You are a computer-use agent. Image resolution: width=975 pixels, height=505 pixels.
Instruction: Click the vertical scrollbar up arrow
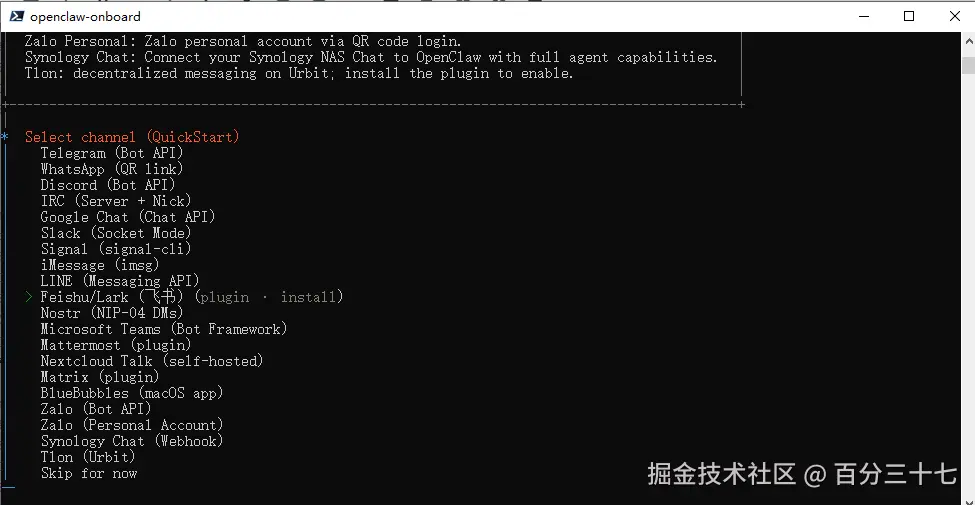click(967, 41)
